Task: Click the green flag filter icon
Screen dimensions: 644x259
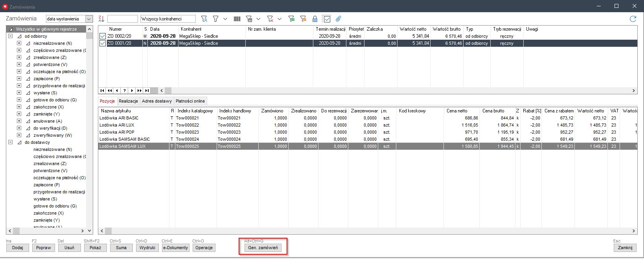Action: (x=291, y=19)
